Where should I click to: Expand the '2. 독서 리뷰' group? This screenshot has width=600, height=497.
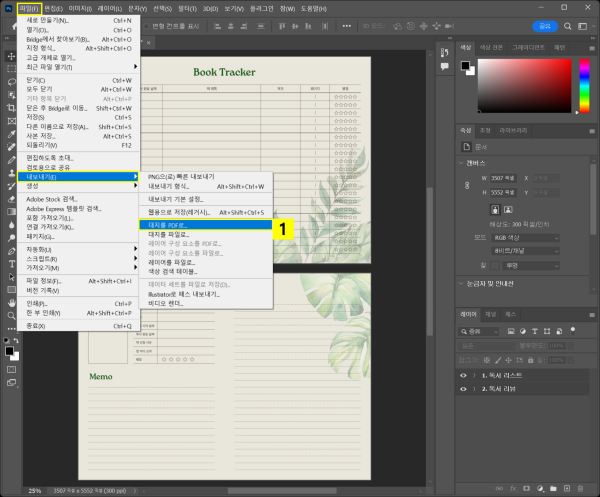(474, 389)
